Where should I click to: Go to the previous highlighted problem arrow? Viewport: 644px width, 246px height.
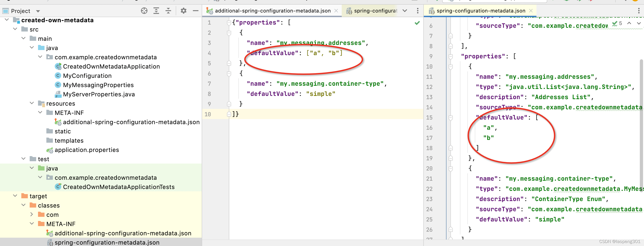click(629, 23)
